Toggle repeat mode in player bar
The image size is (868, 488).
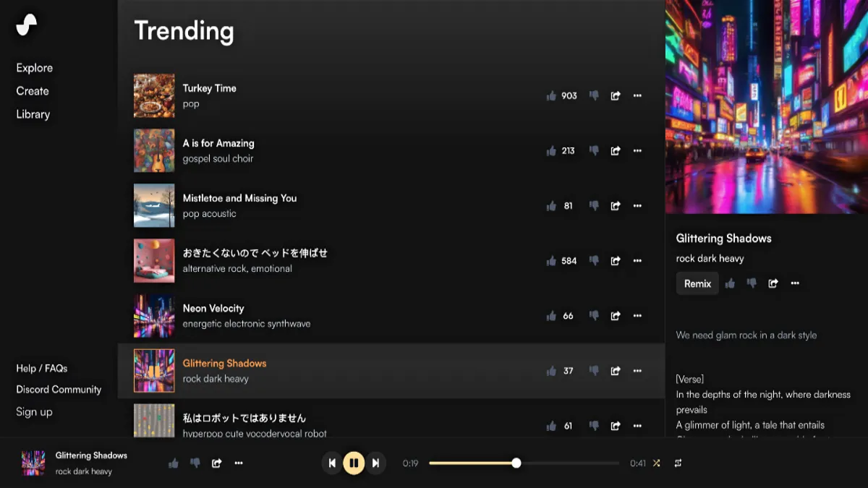pos(678,463)
